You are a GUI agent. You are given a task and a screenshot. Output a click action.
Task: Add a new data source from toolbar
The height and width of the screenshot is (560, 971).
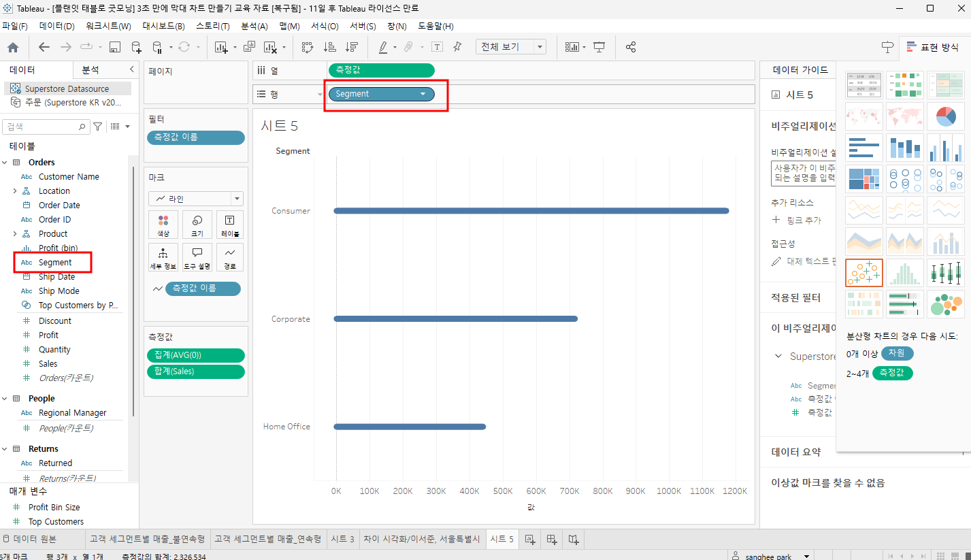[x=136, y=47]
